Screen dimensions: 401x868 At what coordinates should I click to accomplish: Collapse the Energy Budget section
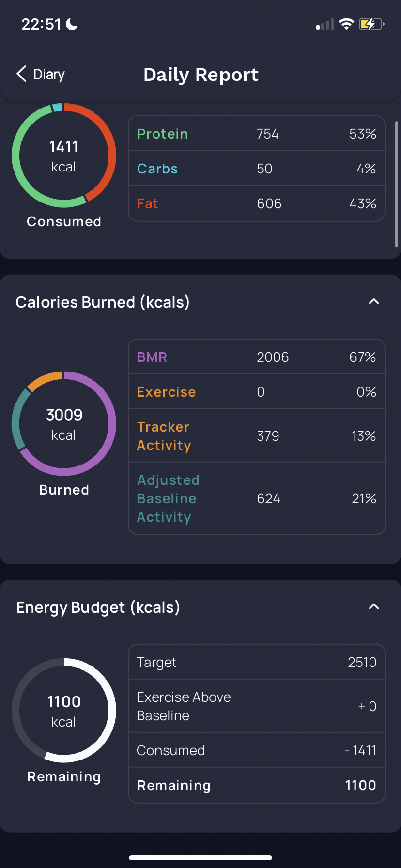coord(373,607)
